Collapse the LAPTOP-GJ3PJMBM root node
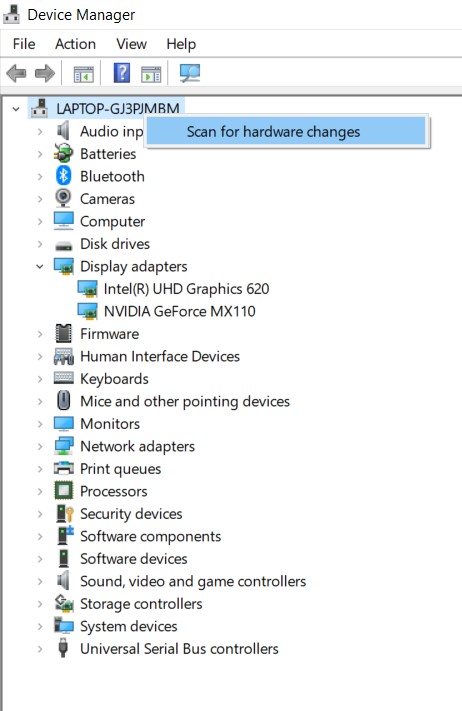 (x=16, y=109)
